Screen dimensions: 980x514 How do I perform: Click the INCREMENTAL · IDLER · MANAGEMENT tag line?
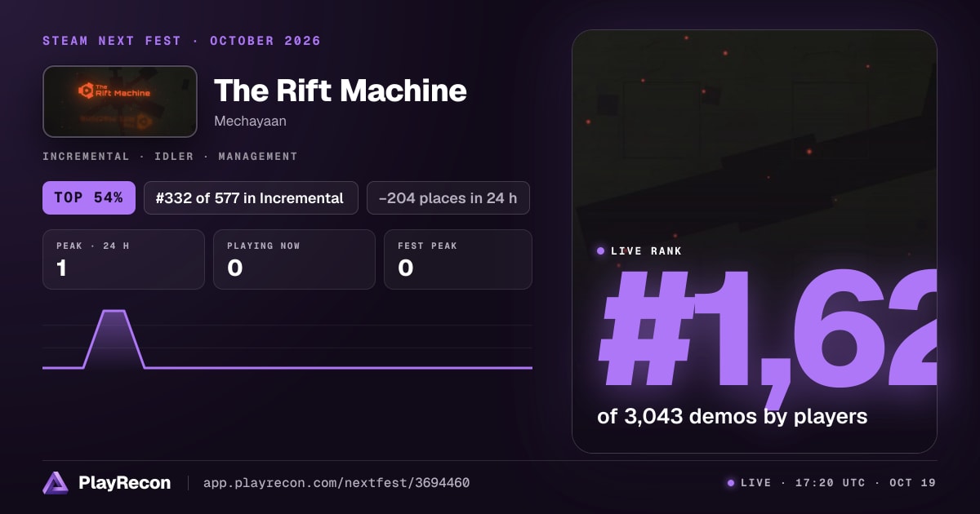click(x=170, y=156)
